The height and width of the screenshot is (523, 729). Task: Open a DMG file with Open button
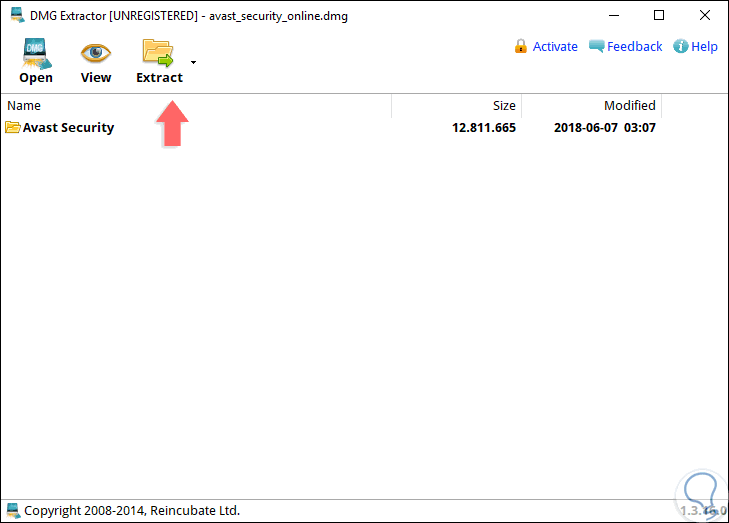pyautogui.click(x=35, y=61)
